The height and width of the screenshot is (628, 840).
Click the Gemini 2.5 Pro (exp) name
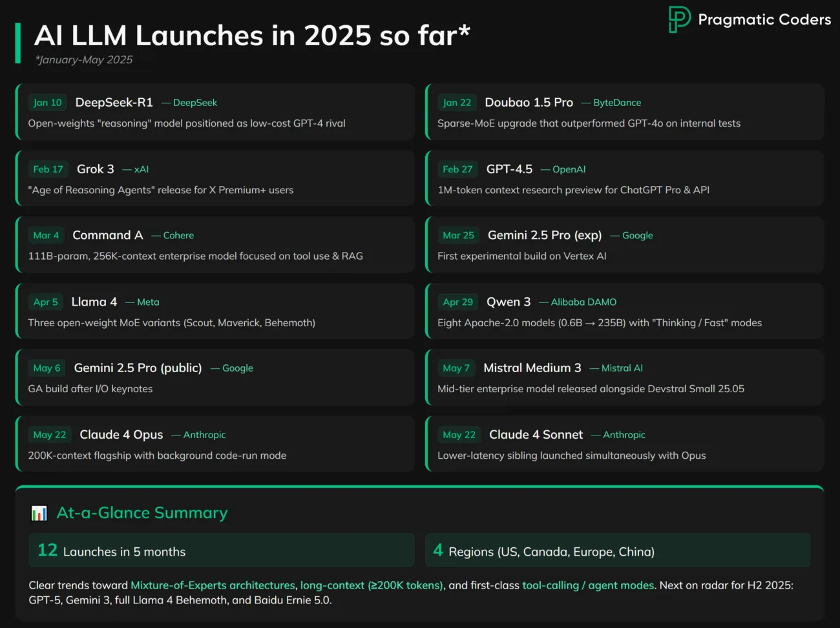pos(545,235)
